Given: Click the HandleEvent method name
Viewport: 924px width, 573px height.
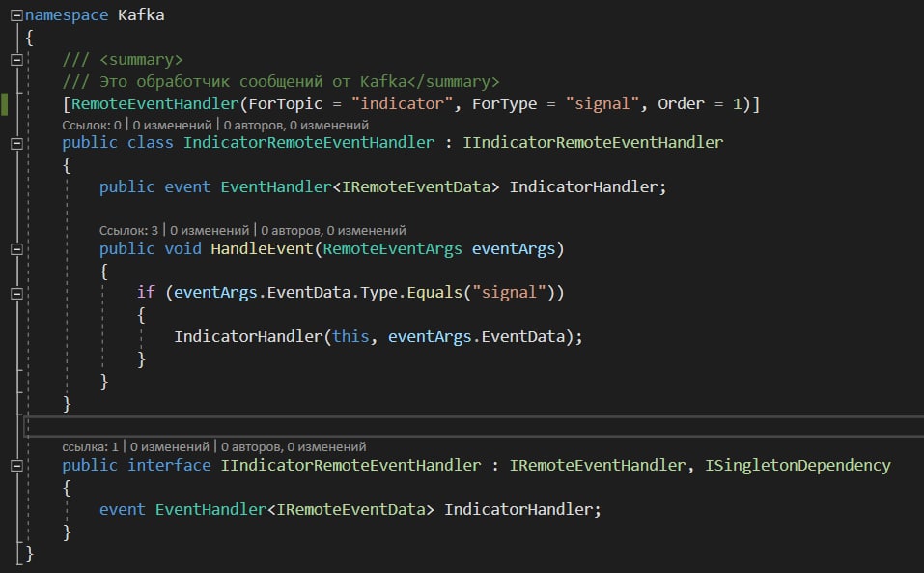Looking at the screenshot, I should 262,248.
